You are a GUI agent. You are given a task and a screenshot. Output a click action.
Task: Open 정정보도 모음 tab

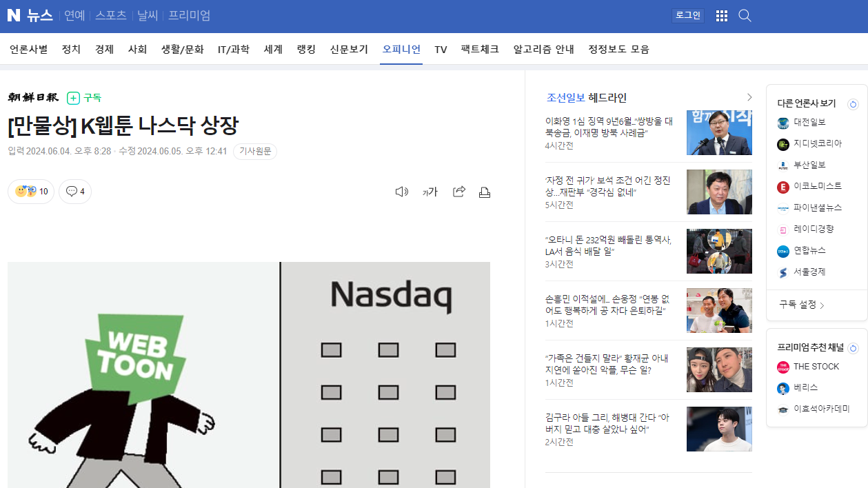pyautogui.click(x=618, y=50)
